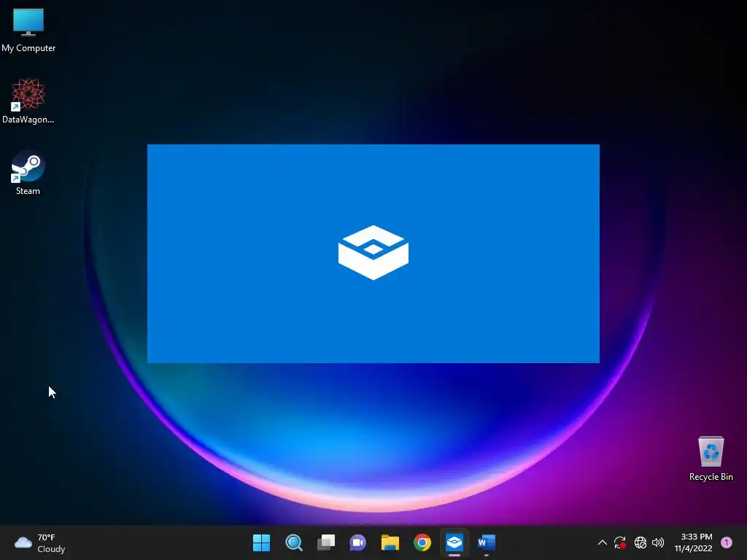This screenshot has height=560, width=747.
Task: Click the sync status tray icon
Action: tap(620, 542)
